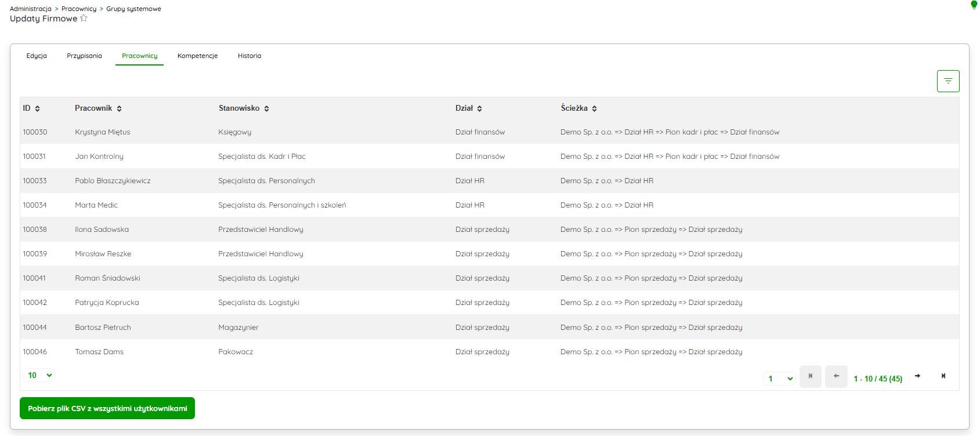Click Specjalista ds. Kadr i Płac cell
980x436 pixels.
[x=262, y=157]
